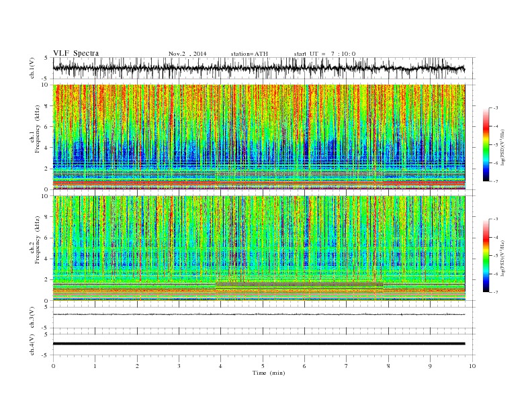This screenshot has width=532, height=411.
Task: Select the "start UT = 7 :10: 0" label
Action: [324, 54]
